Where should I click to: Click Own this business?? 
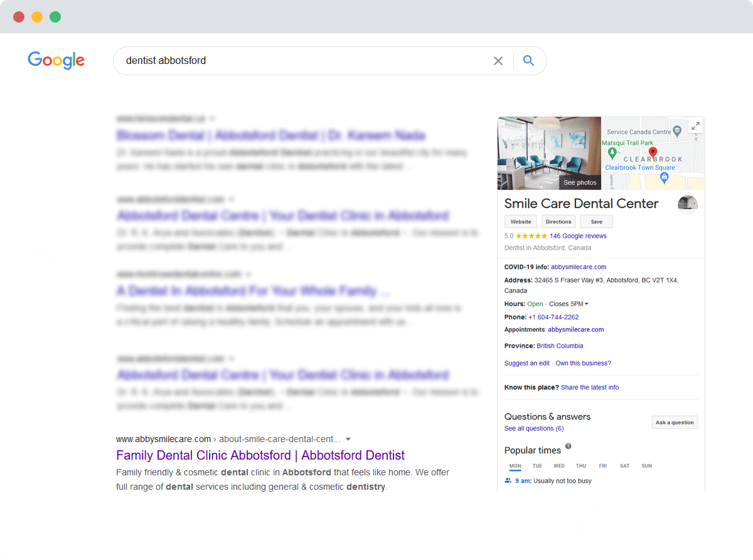[583, 364]
